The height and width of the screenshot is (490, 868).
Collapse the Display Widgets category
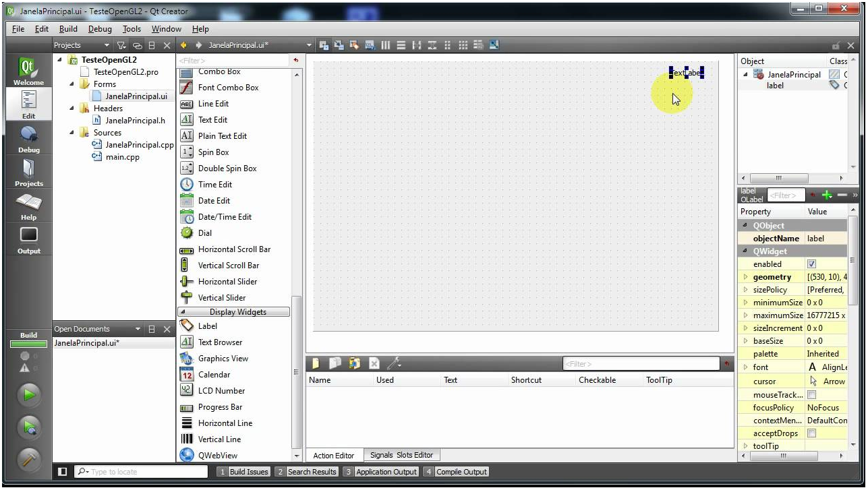pyautogui.click(x=185, y=312)
